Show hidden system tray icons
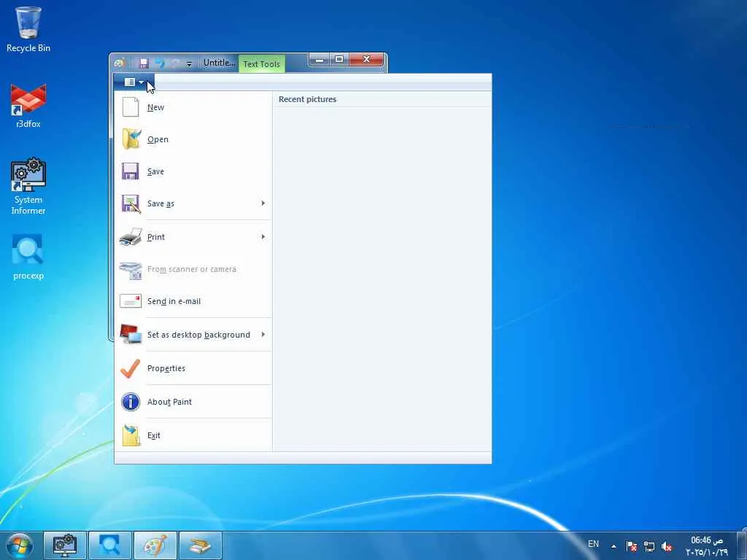The height and width of the screenshot is (560, 747). tap(614, 546)
